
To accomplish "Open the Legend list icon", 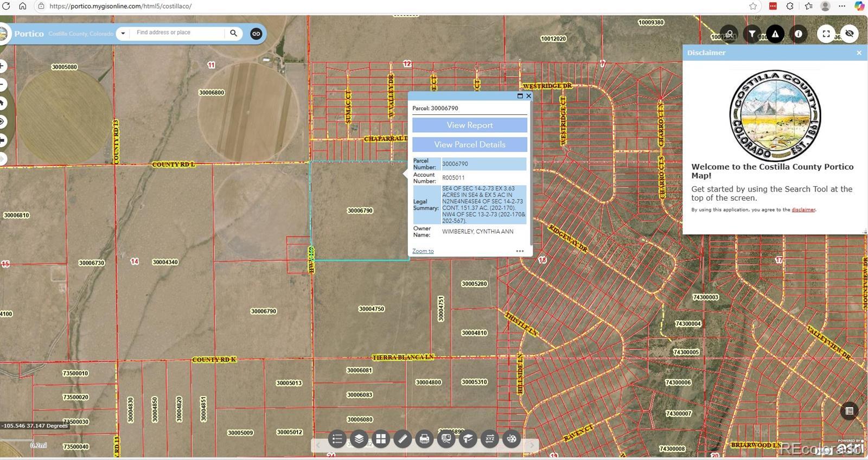I will [x=337, y=439].
